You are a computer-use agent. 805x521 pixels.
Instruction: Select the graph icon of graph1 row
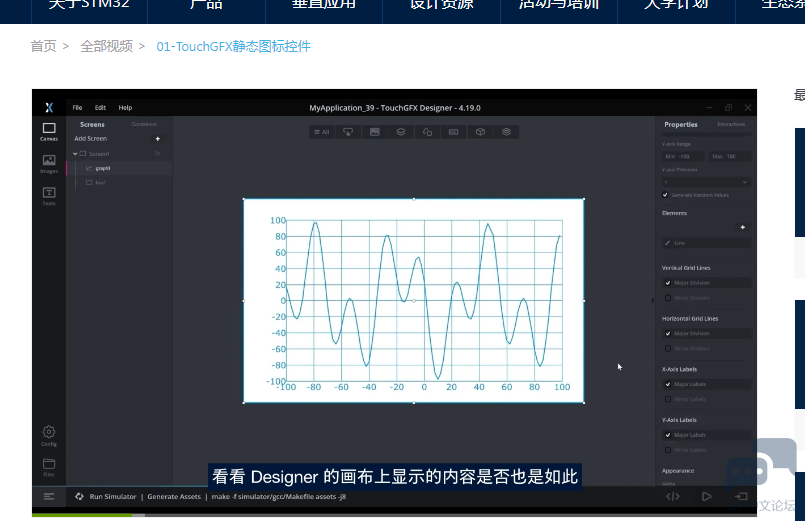point(89,168)
